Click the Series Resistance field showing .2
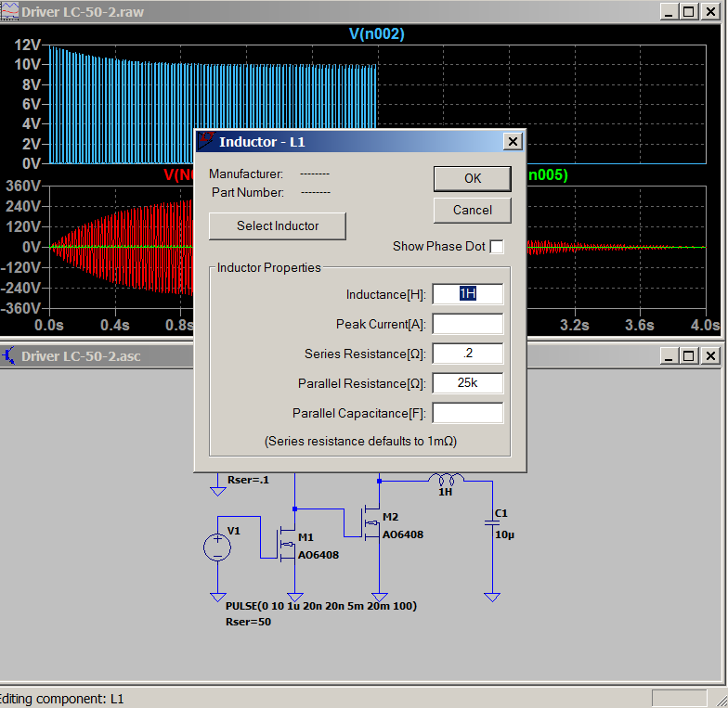The height and width of the screenshot is (708, 728). [x=467, y=354]
